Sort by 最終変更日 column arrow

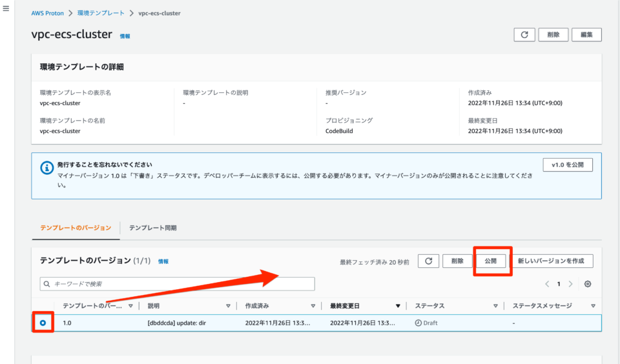(398, 306)
